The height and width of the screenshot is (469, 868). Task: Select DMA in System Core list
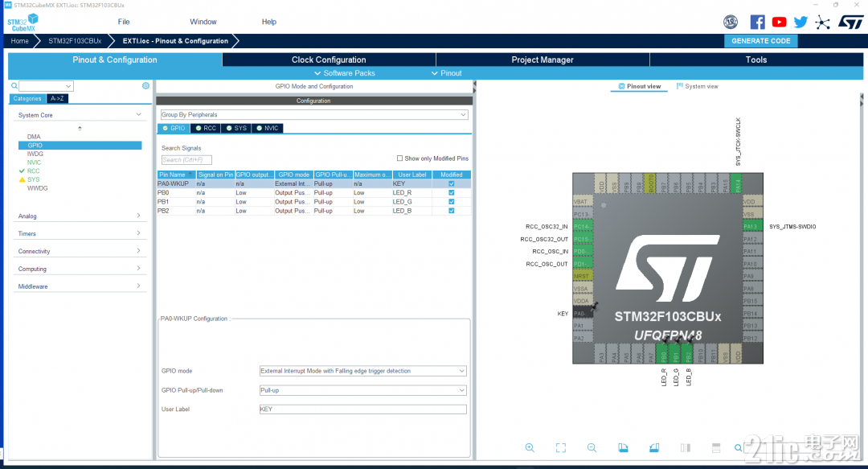point(34,137)
